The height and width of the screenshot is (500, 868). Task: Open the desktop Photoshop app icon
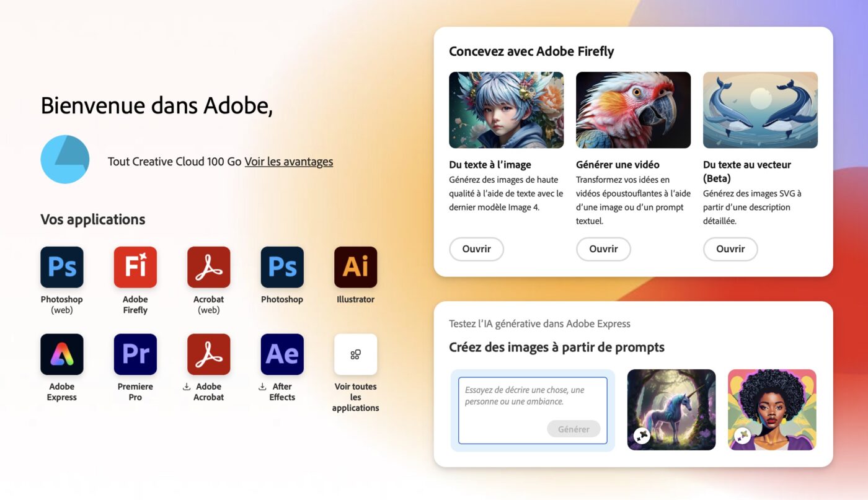[x=282, y=267]
